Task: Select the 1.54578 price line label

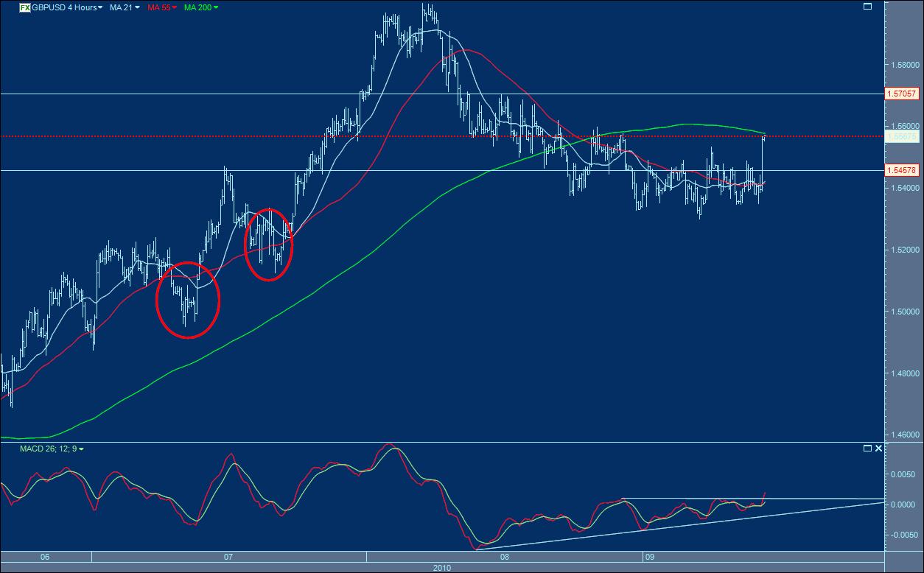Action: pyautogui.click(x=903, y=170)
